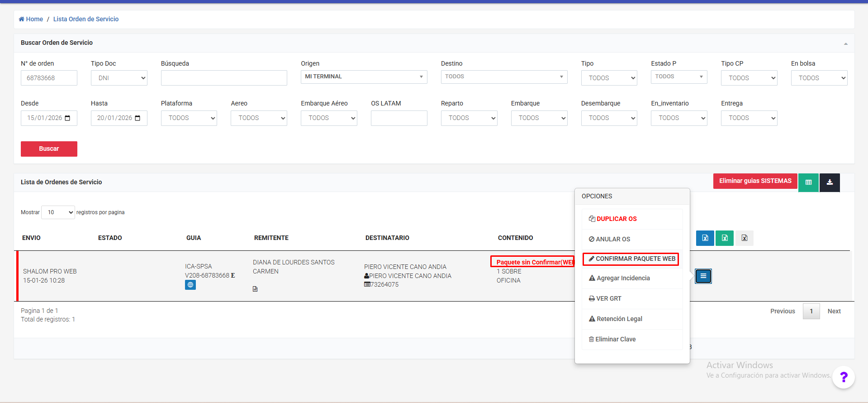Collapse the Buscar Orden de Servicio panel

[x=845, y=43]
